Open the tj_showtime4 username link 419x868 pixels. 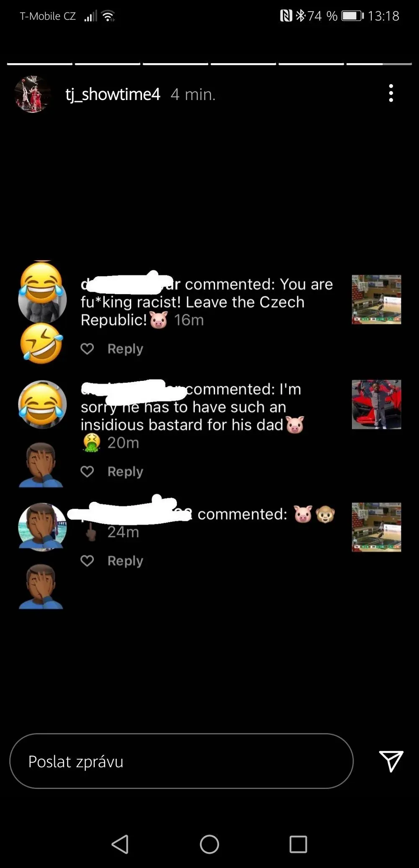(x=113, y=95)
